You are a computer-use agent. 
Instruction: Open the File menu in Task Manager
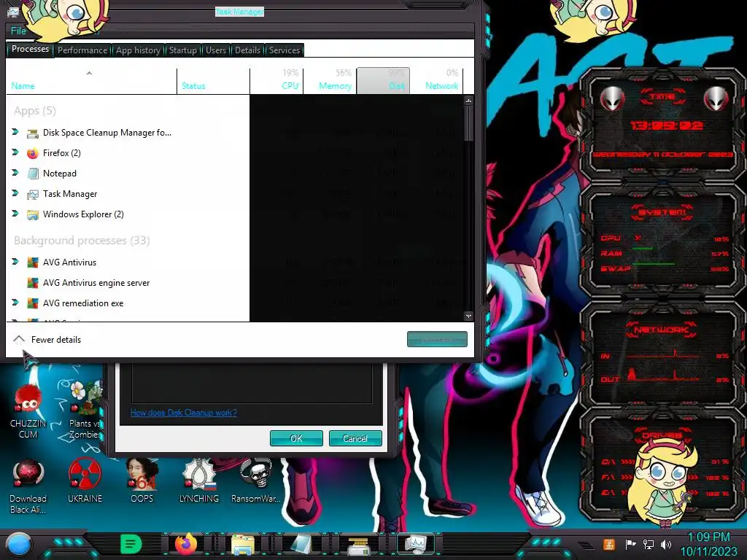coord(18,31)
